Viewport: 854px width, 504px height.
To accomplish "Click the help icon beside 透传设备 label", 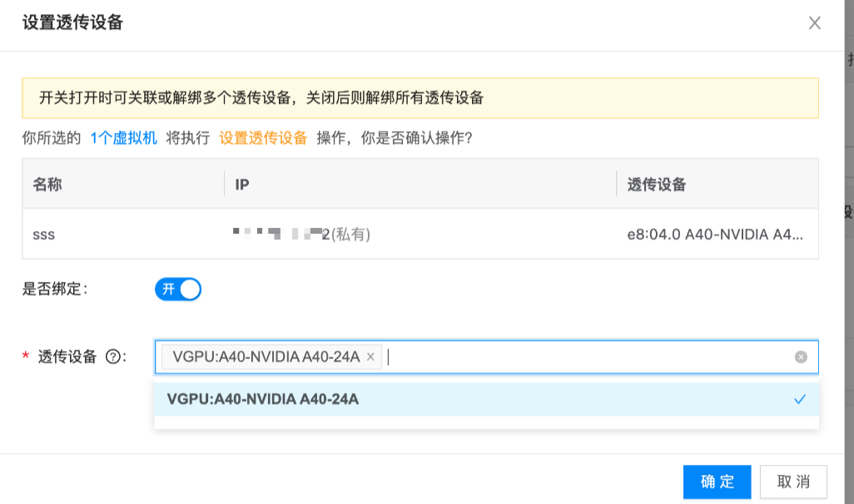I will (113, 357).
